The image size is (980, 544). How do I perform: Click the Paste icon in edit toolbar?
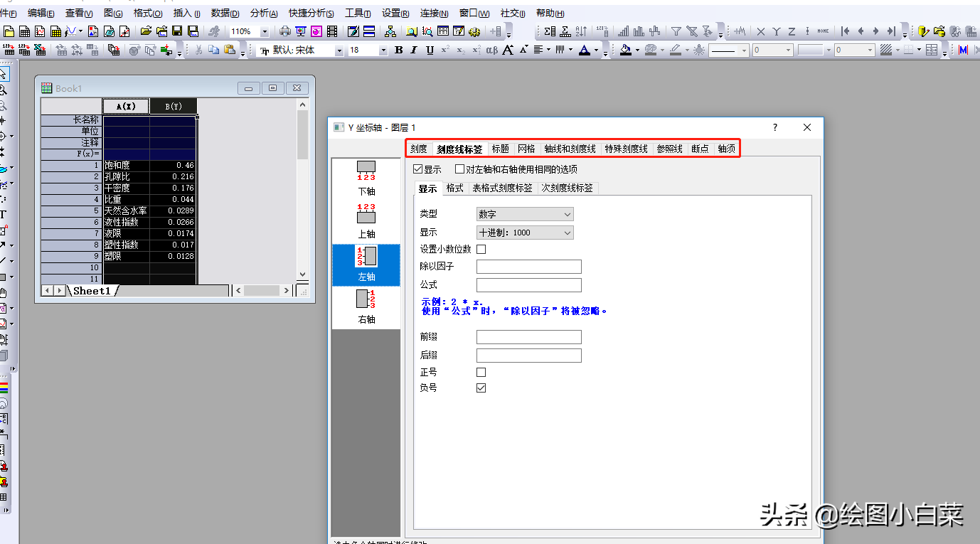pos(229,50)
